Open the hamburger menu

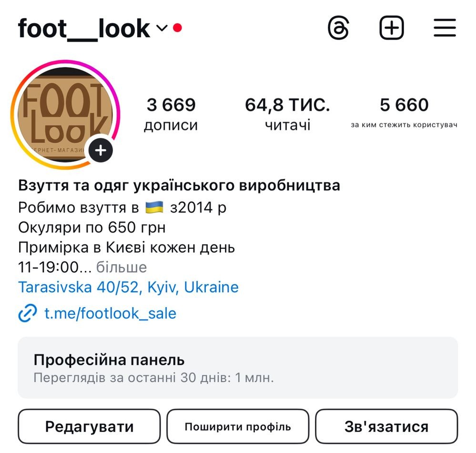coord(445,28)
